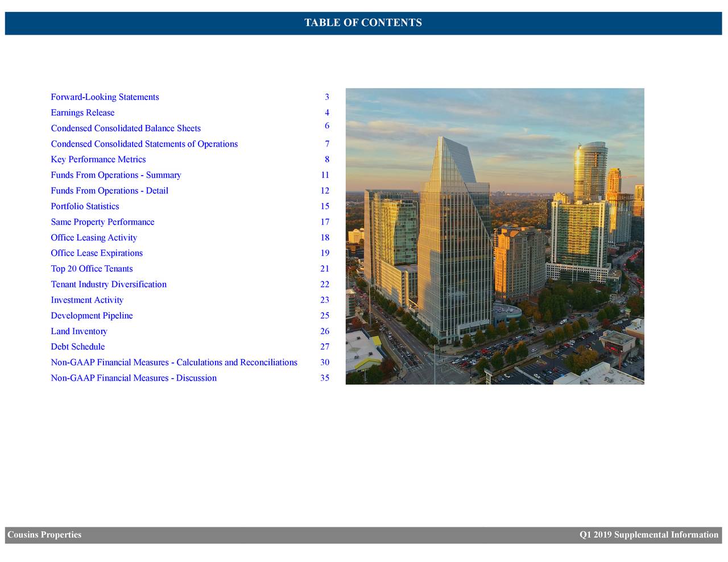This screenshot has width=728, height=562.
Task: Open Non-GAAP Financial Measures - Discussion
Action: 133,378
